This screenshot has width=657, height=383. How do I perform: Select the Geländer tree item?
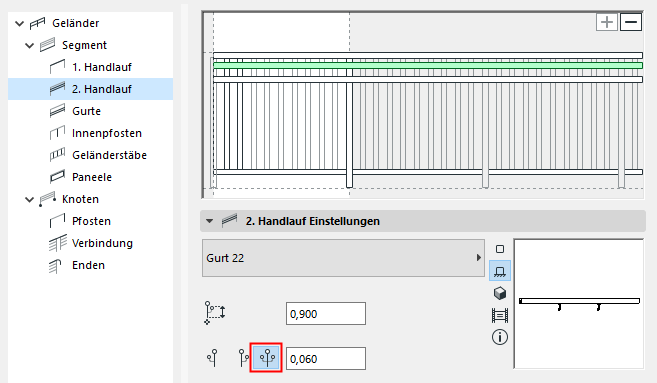point(75,23)
